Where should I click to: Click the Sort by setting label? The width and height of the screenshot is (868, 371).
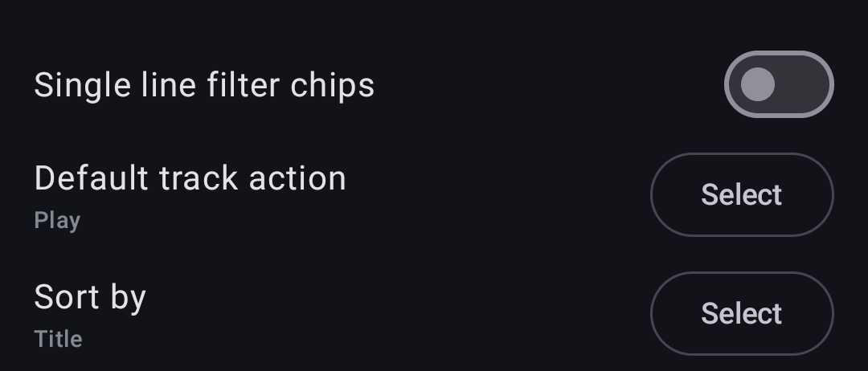point(90,298)
